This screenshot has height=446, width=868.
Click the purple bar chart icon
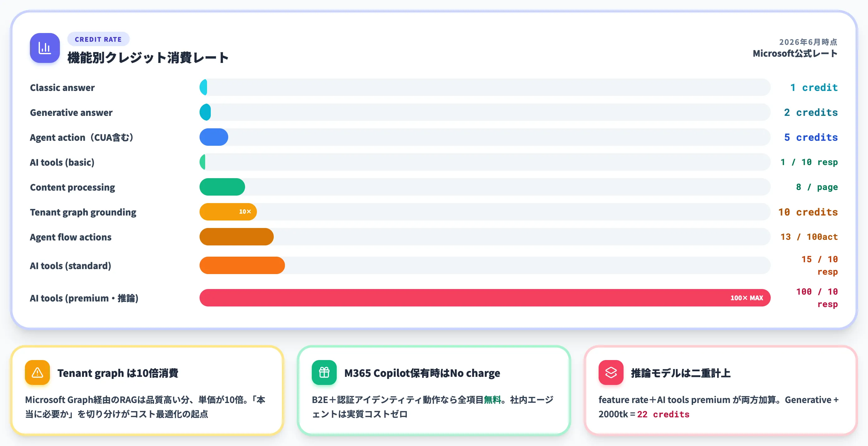pyautogui.click(x=45, y=48)
